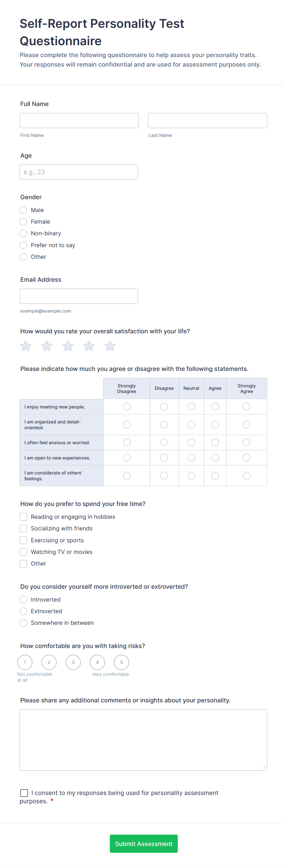The width and height of the screenshot is (284, 868).
Task: Select the second star rating
Action: click(47, 346)
